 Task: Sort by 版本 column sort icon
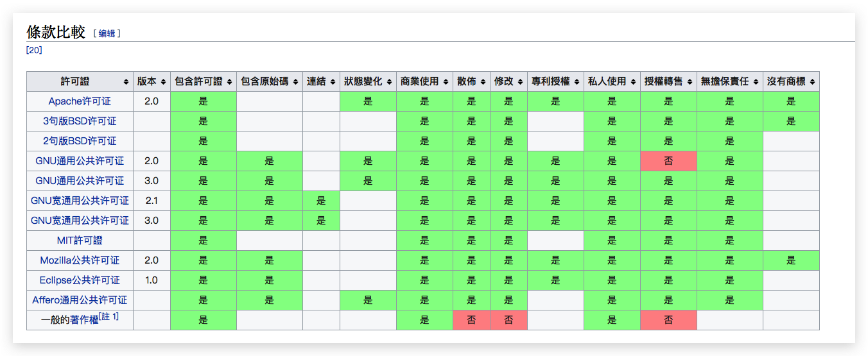pos(163,82)
